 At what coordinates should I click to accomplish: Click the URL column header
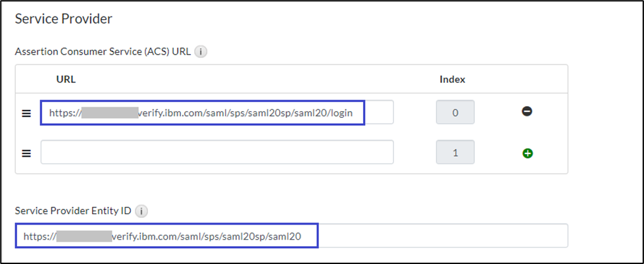click(x=66, y=80)
